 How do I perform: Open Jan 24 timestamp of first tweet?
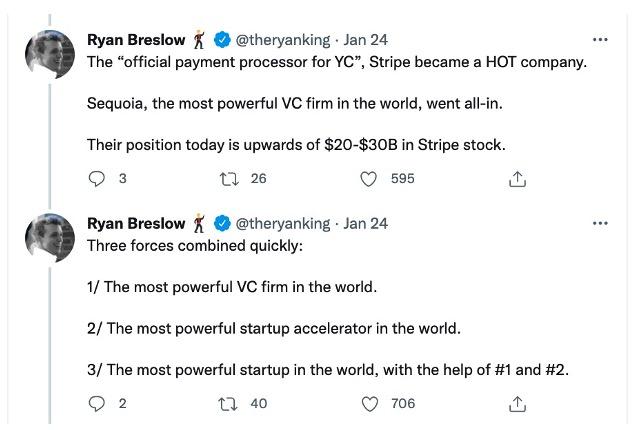coord(366,40)
